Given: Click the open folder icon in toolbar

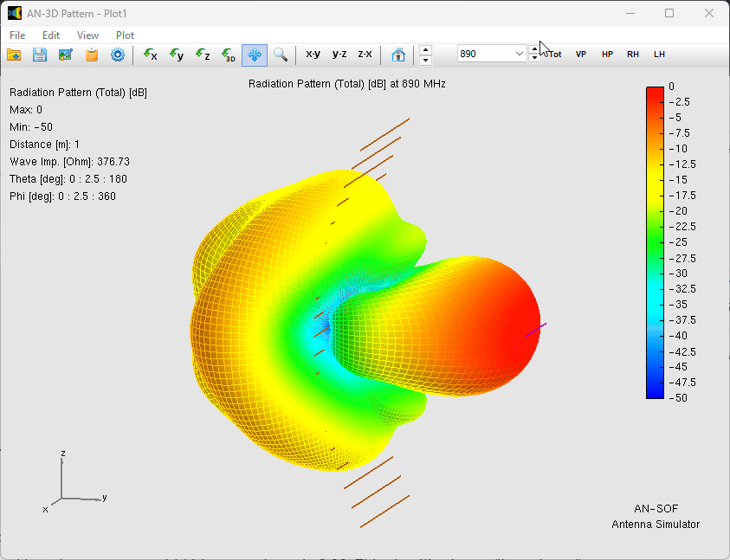Looking at the screenshot, I should click(15, 55).
